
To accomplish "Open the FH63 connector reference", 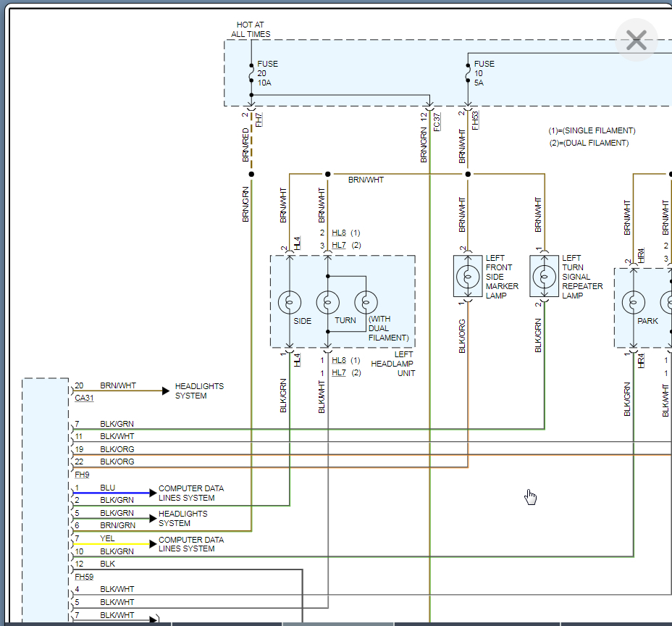I will (475, 120).
